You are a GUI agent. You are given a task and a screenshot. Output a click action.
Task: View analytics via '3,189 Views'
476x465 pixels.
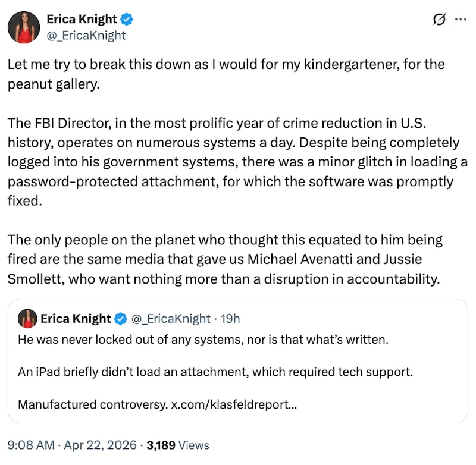point(178,445)
